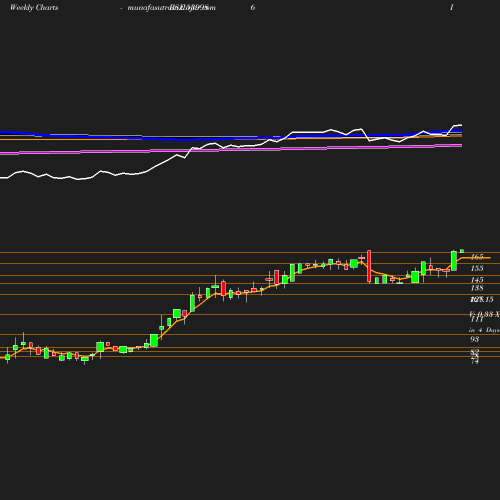500x500 pixels.
Task: Click the price label 145
Action: pyautogui.click(x=477, y=280)
